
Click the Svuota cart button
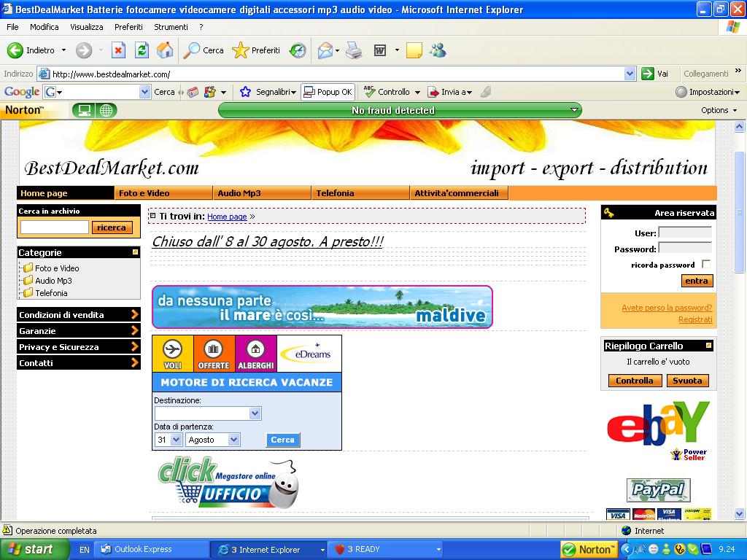click(x=687, y=381)
